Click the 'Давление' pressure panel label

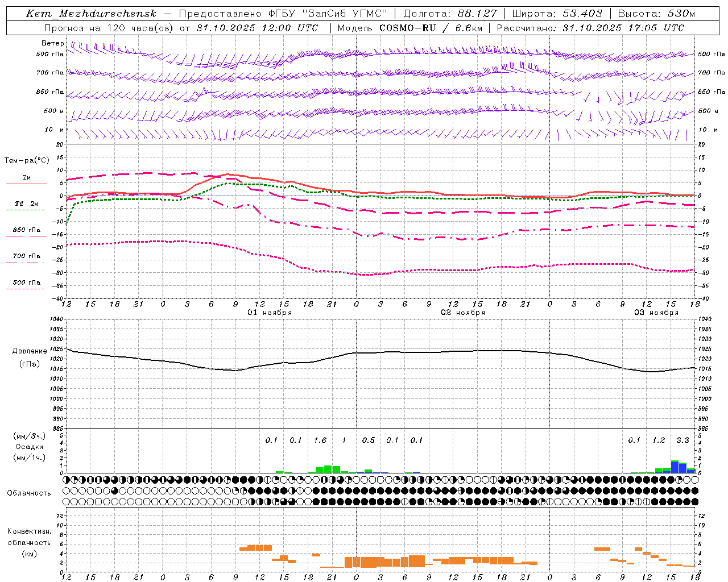[x=30, y=351]
